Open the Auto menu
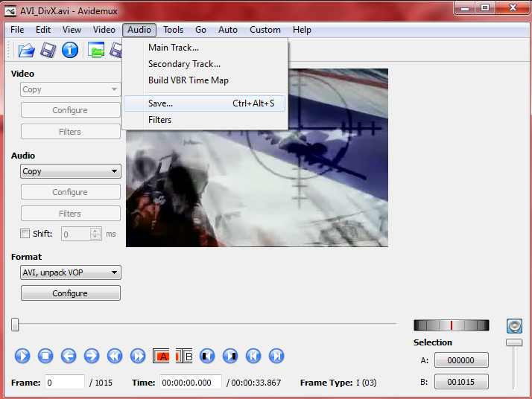532x399 pixels. (x=228, y=30)
